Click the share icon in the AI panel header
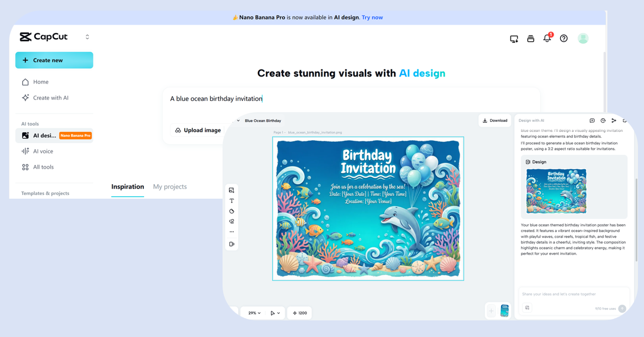The image size is (644, 337). coord(614,121)
